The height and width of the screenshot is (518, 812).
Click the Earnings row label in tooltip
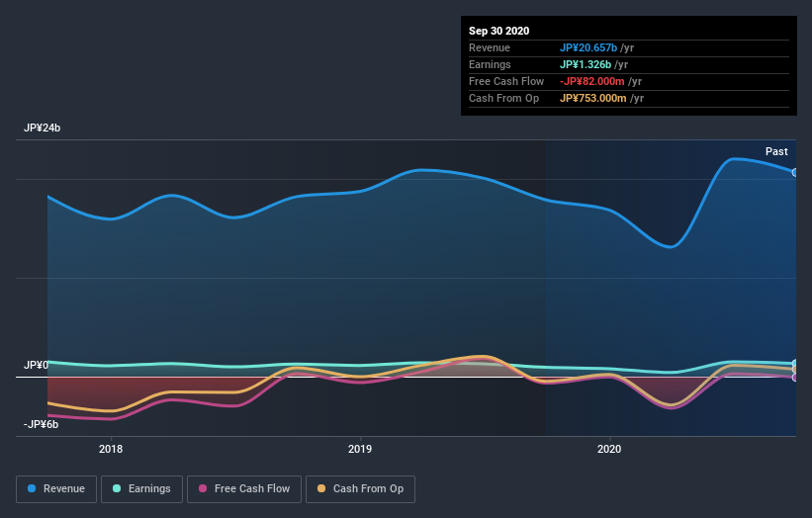(x=490, y=64)
